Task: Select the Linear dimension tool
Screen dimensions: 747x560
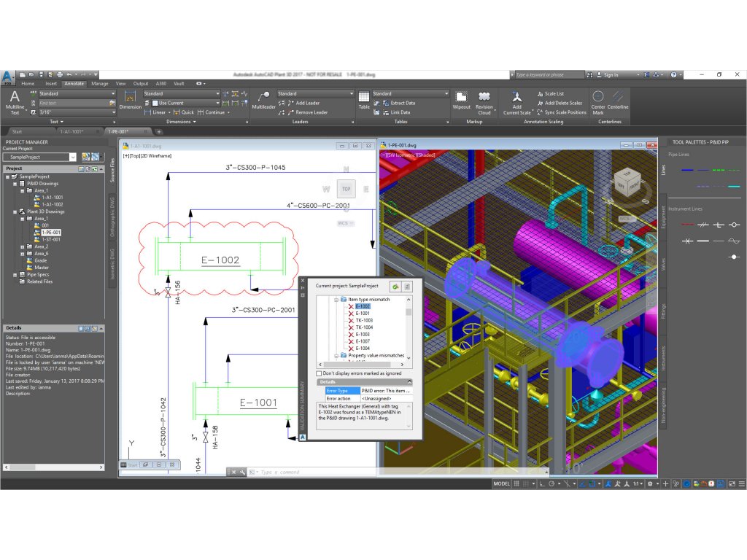Action: pyautogui.click(x=155, y=112)
